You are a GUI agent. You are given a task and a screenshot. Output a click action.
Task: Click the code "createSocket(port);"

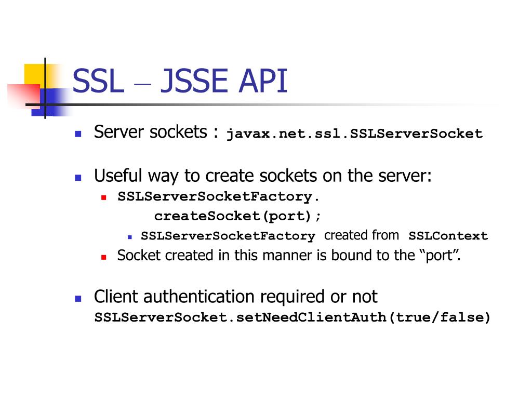tap(237, 216)
